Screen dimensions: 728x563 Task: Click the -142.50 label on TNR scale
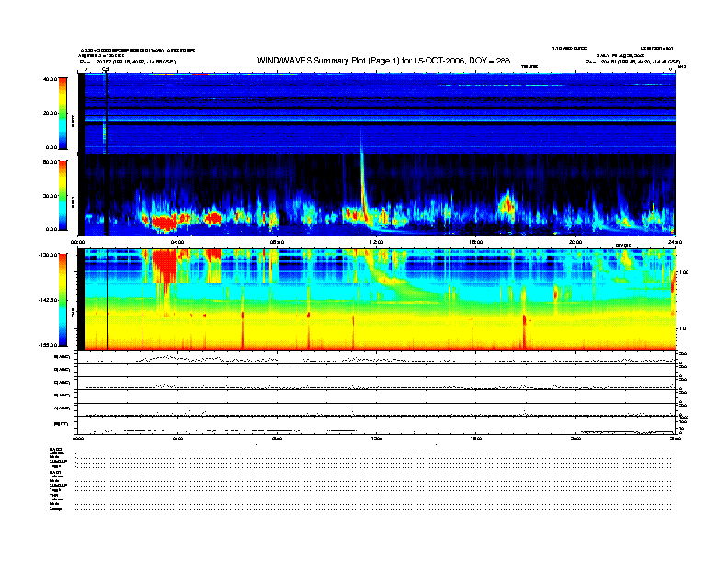coord(49,300)
